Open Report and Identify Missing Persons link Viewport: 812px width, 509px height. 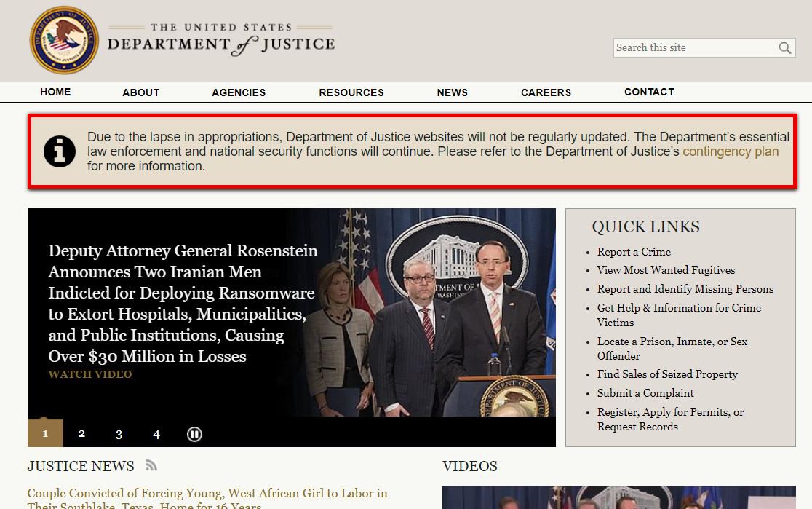(685, 288)
